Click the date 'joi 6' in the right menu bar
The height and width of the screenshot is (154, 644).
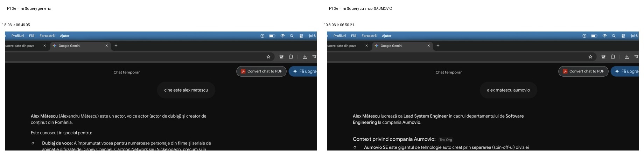[x=634, y=36]
